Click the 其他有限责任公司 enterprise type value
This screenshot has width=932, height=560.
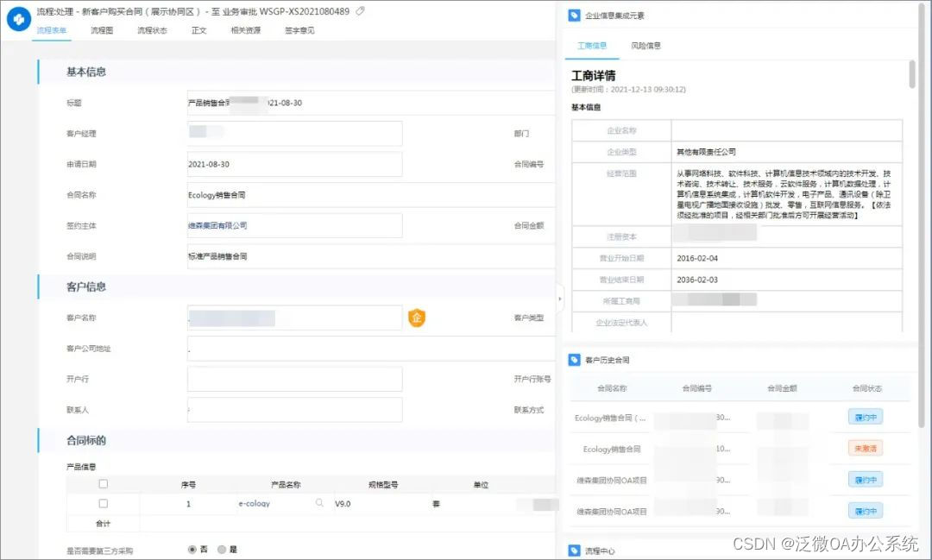coord(706,152)
